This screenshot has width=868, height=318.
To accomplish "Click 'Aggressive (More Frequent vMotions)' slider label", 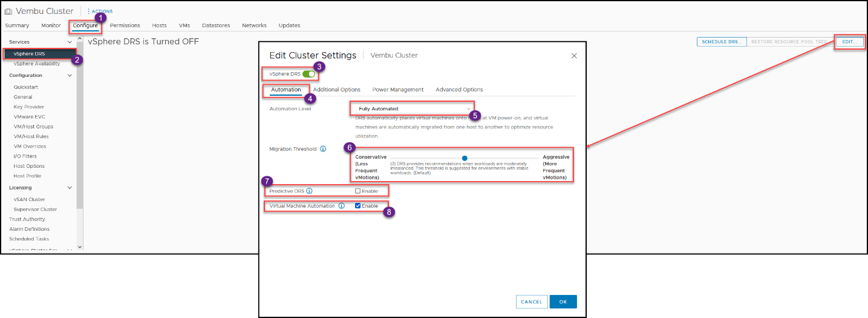I will tap(555, 167).
